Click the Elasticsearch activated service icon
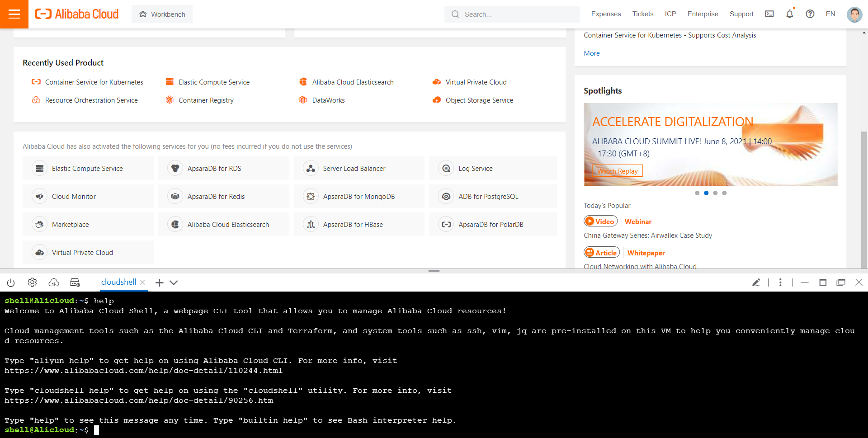This screenshot has width=868, height=438. (175, 225)
